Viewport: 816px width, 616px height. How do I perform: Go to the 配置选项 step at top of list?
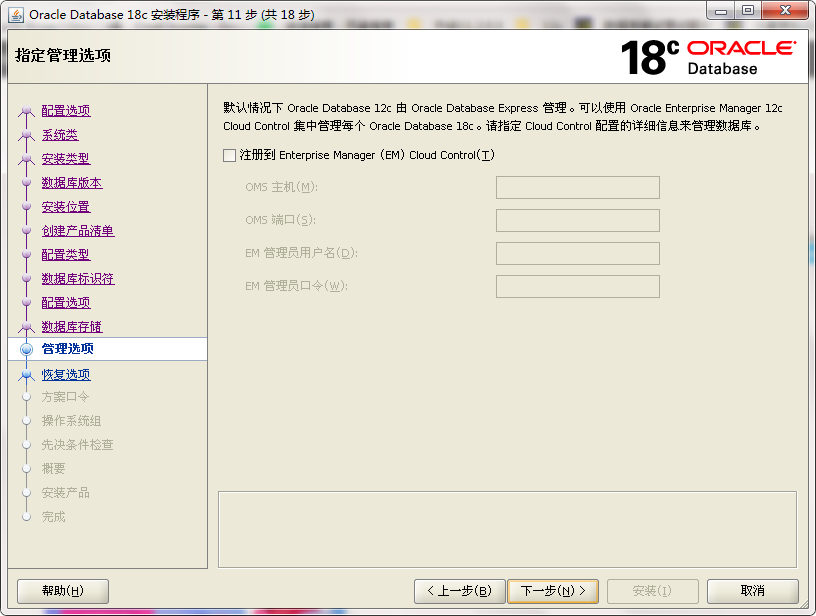[x=66, y=111]
